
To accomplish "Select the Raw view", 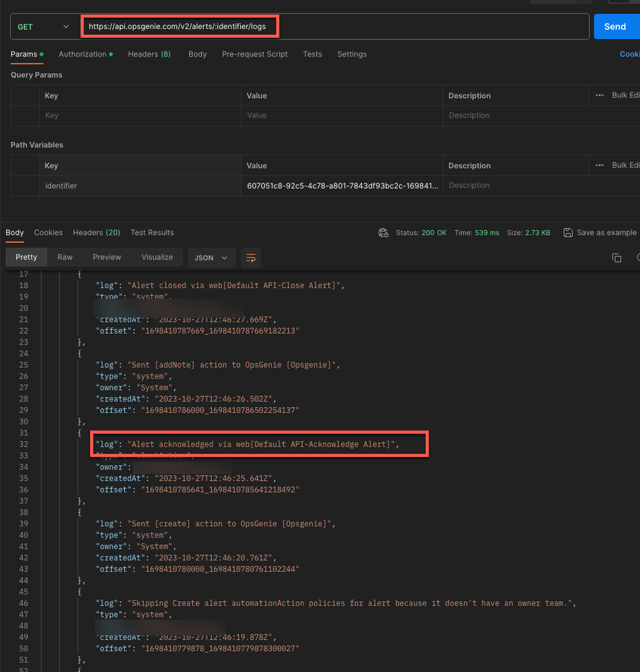I will pos(65,257).
